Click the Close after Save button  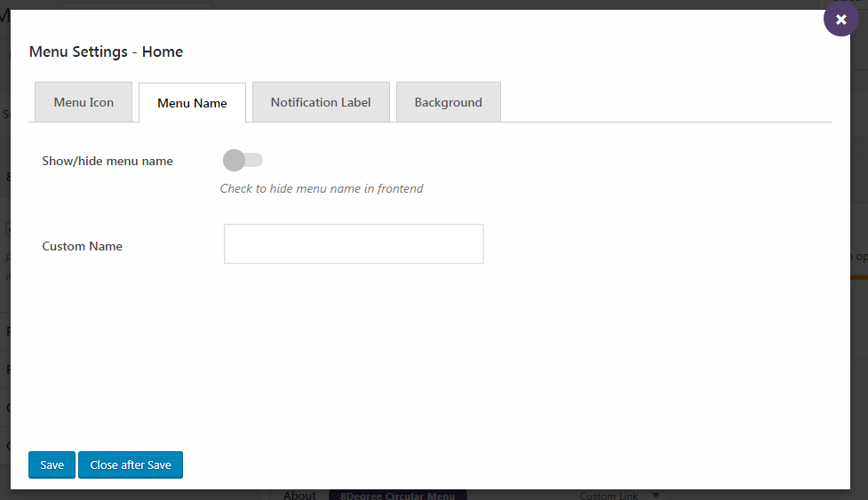131,464
